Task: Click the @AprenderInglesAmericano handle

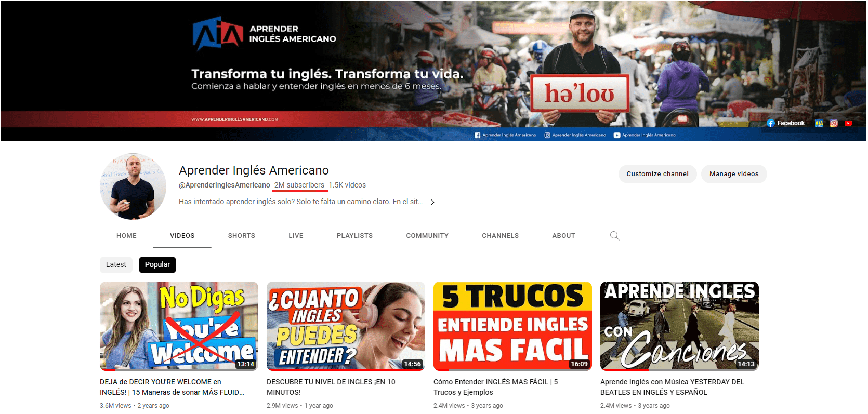Action: coord(225,185)
